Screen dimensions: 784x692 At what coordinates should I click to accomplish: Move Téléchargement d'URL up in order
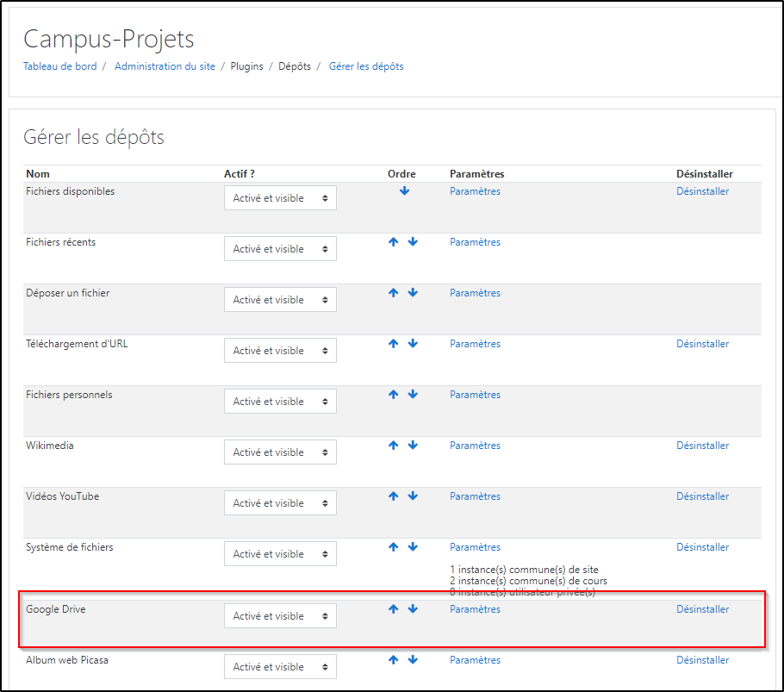[394, 344]
